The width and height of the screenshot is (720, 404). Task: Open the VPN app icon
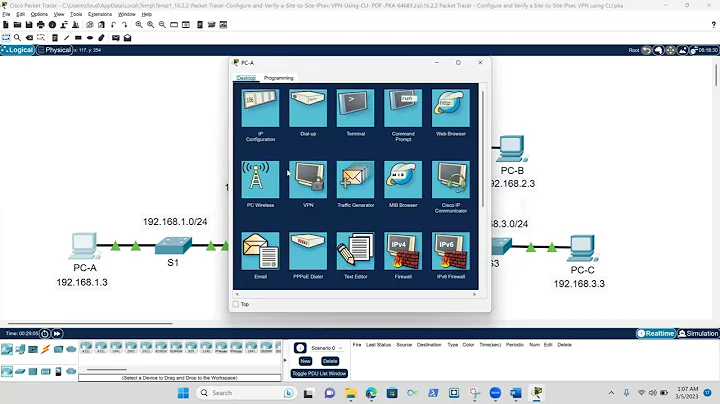[308, 180]
